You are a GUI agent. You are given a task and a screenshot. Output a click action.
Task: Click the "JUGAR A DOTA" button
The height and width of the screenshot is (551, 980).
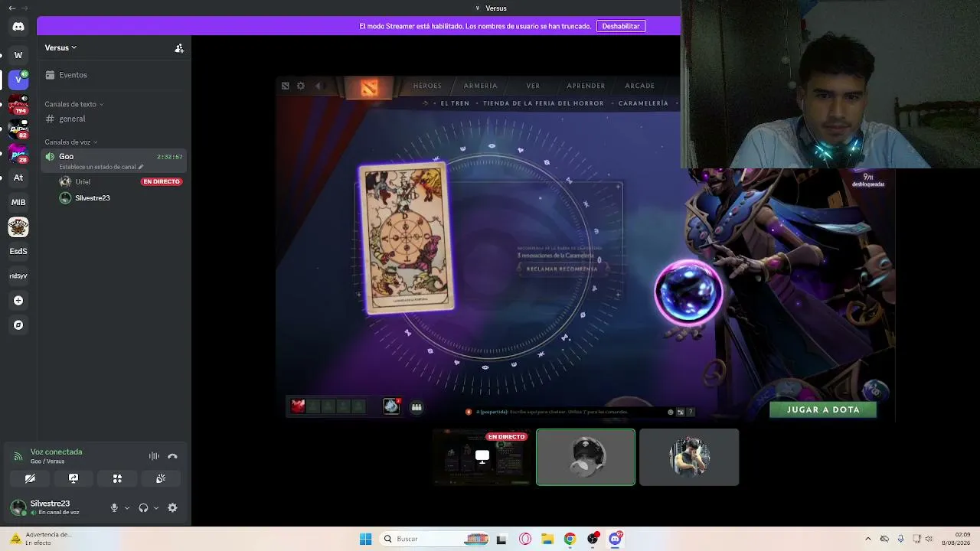click(x=823, y=409)
